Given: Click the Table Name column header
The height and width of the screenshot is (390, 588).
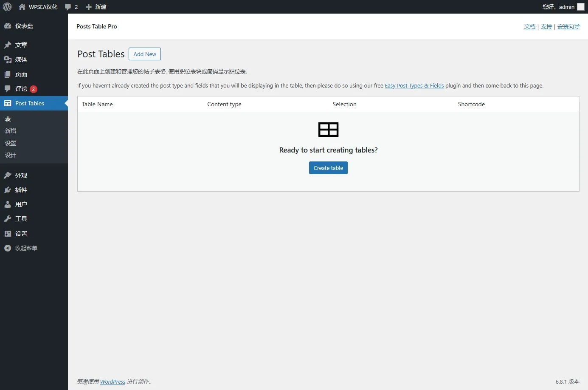Looking at the screenshot, I should [x=97, y=104].
